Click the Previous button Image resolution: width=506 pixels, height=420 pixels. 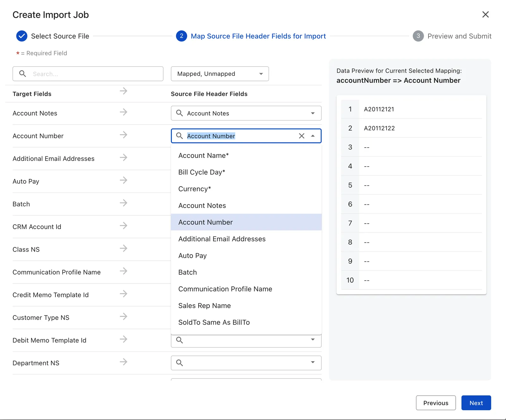coord(436,403)
